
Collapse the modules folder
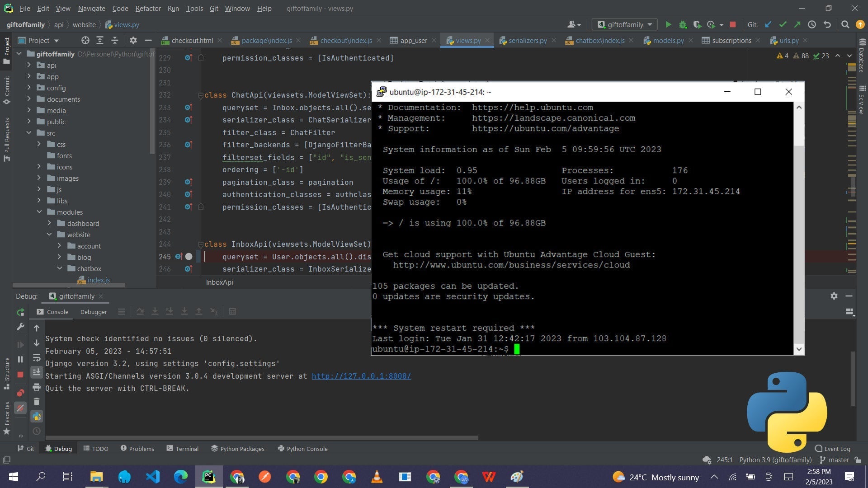pos(39,212)
